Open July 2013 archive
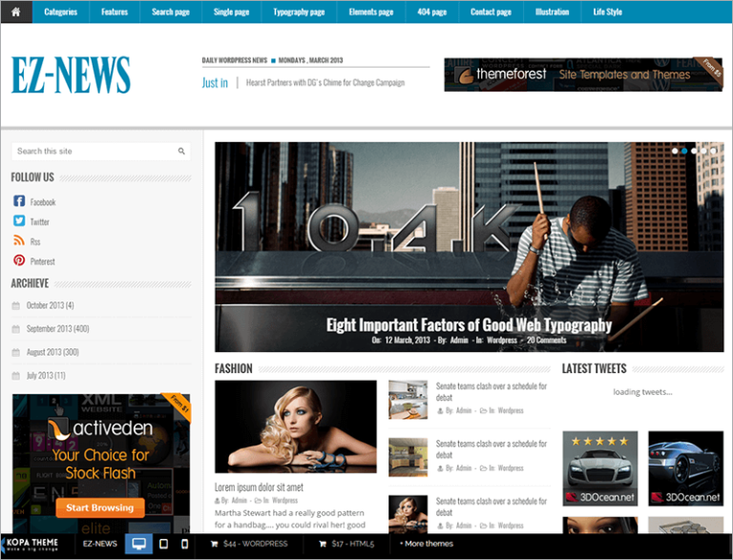The image size is (733, 560). tap(46, 375)
